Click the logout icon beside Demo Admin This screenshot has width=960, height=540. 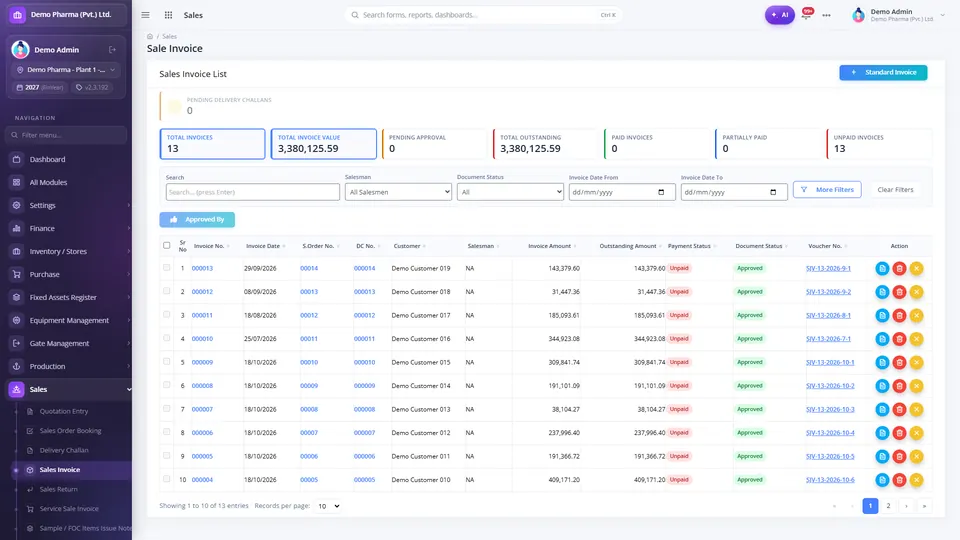coord(112,50)
